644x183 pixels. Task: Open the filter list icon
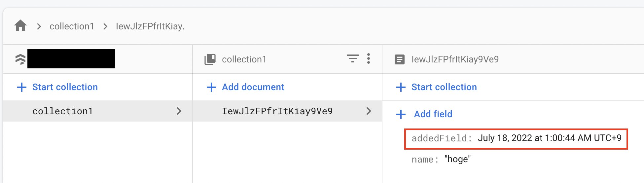coord(352,59)
